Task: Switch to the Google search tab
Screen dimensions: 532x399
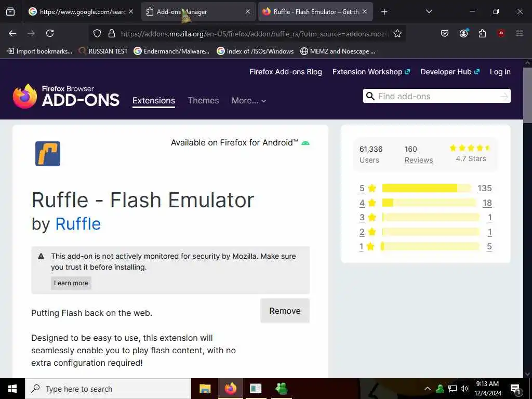Action: pyautogui.click(x=81, y=12)
